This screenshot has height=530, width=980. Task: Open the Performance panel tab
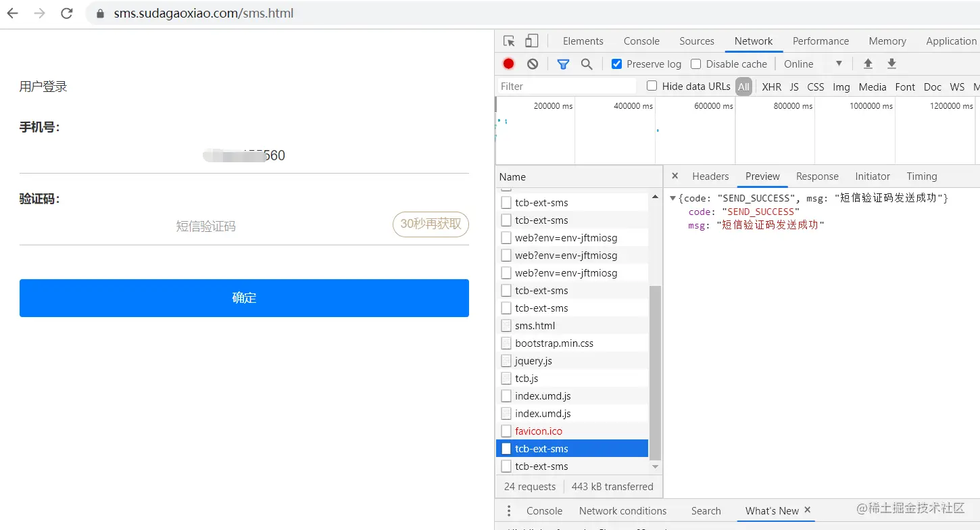point(820,41)
